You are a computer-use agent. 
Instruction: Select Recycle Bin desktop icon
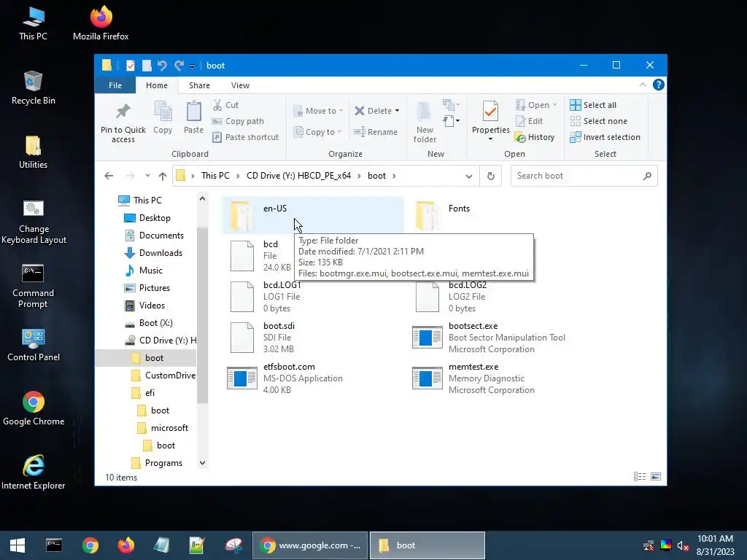[x=34, y=88]
